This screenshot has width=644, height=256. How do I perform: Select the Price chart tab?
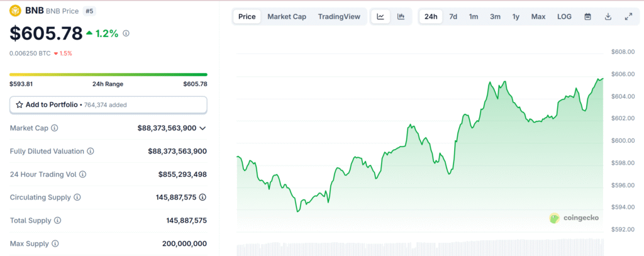point(247,17)
